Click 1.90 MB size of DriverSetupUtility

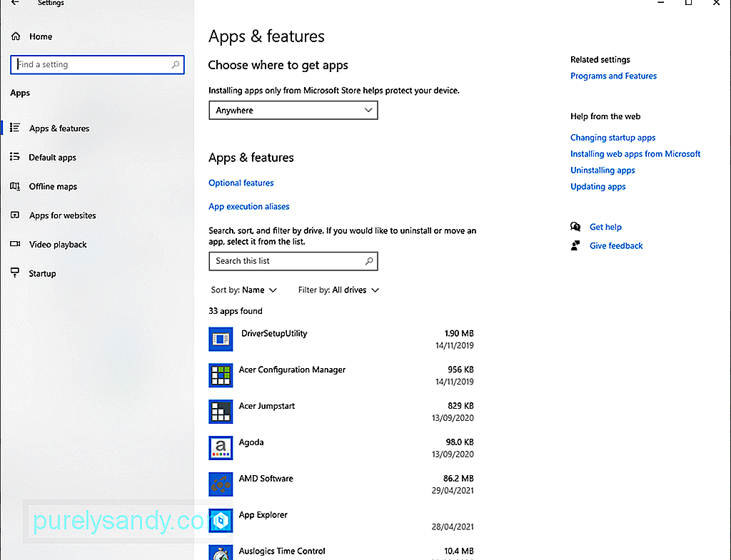click(x=459, y=334)
